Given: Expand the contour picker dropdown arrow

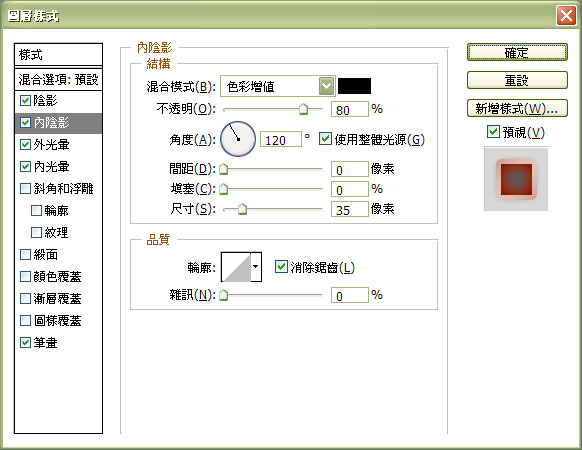Looking at the screenshot, I should click(256, 267).
